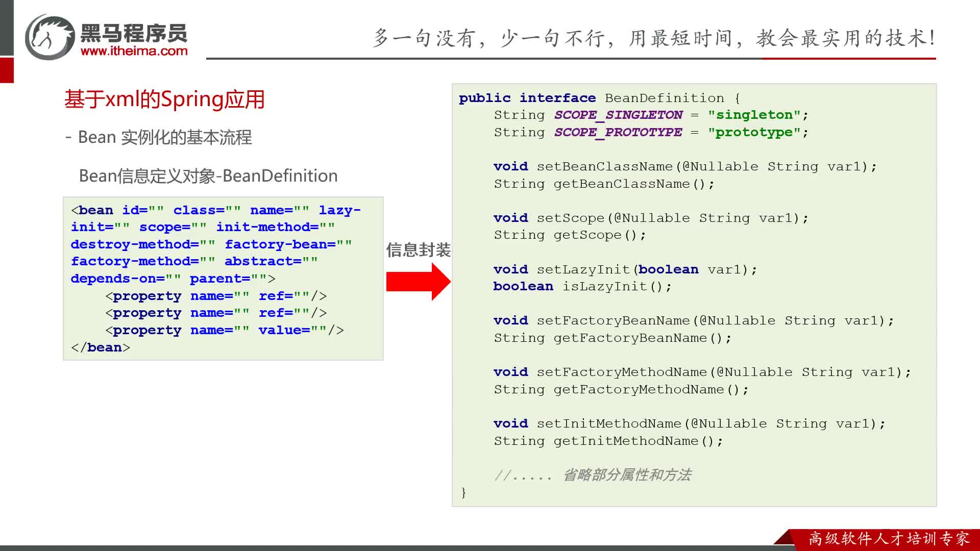980x551 pixels.
Task: Click the factory-method="" attribute text
Action: (143, 261)
